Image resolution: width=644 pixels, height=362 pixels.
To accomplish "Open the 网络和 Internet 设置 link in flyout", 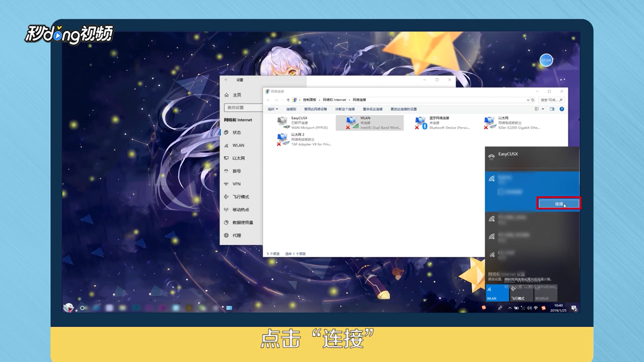I will click(x=506, y=274).
